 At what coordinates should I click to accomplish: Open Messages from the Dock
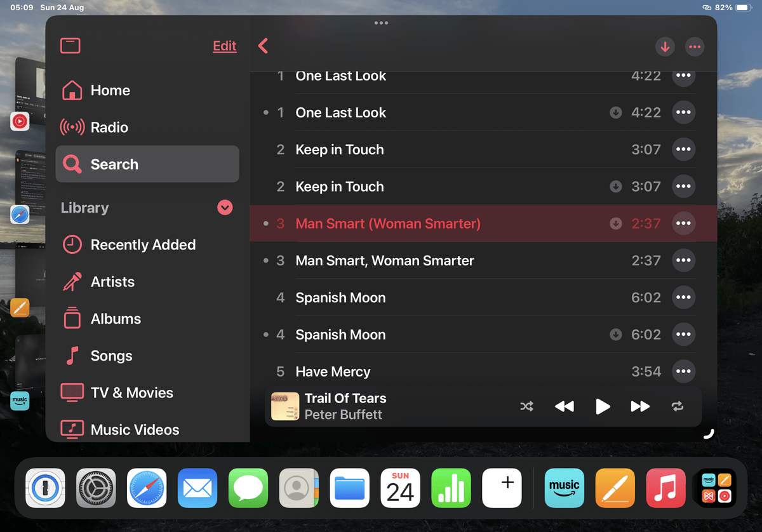coord(248,488)
